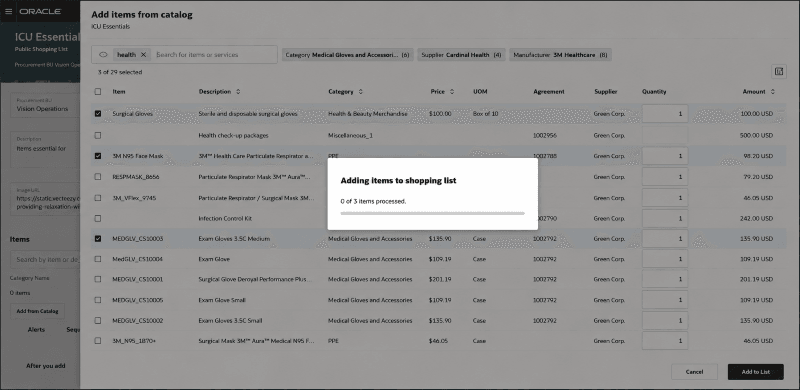Click the Miscellaneous_1 category cell
Image resolution: width=800 pixels, height=390 pixels.
pyautogui.click(x=350, y=135)
